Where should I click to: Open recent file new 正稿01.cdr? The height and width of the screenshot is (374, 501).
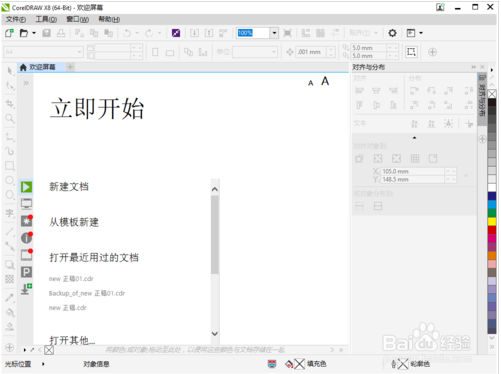coord(71,279)
